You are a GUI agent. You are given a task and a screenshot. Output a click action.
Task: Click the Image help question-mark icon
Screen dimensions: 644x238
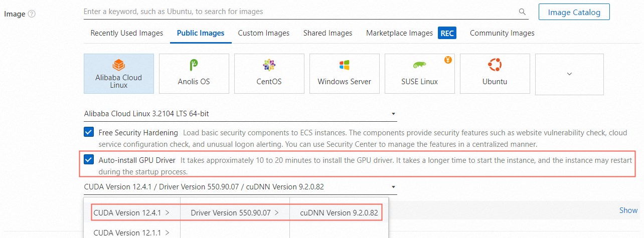click(32, 14)
